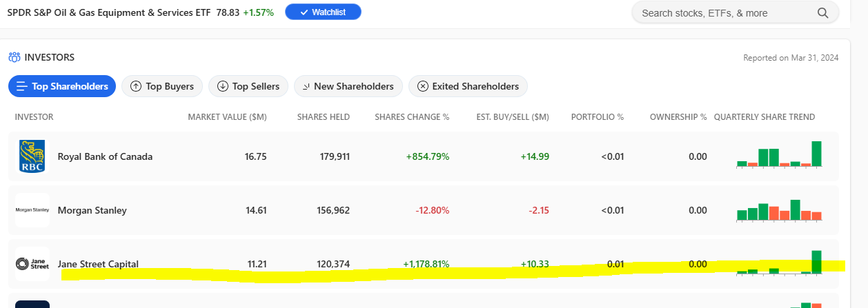Click the Royal Bank of Canada logo
The height and width of the screenshot is (308, 868).
[x=32, y=156]
